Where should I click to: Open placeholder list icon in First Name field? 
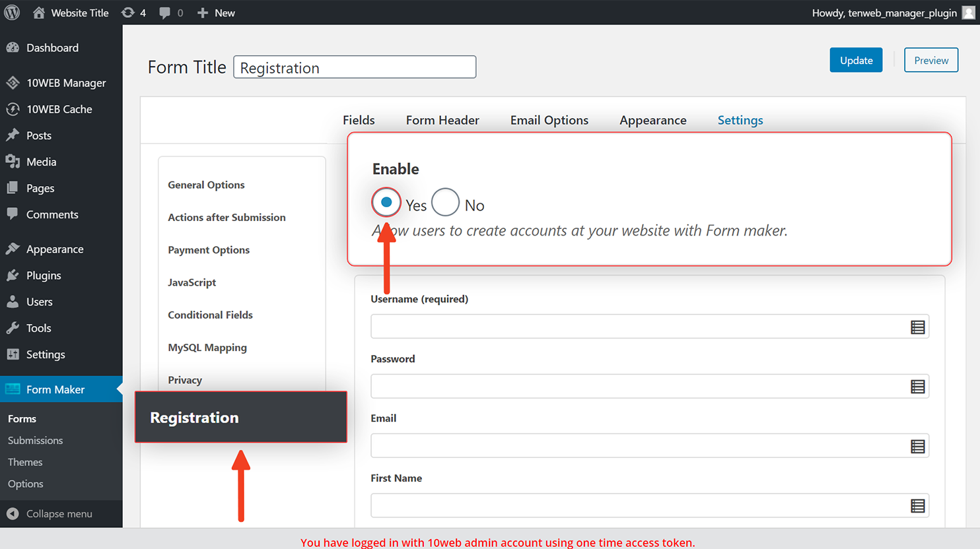coord(917,506)
